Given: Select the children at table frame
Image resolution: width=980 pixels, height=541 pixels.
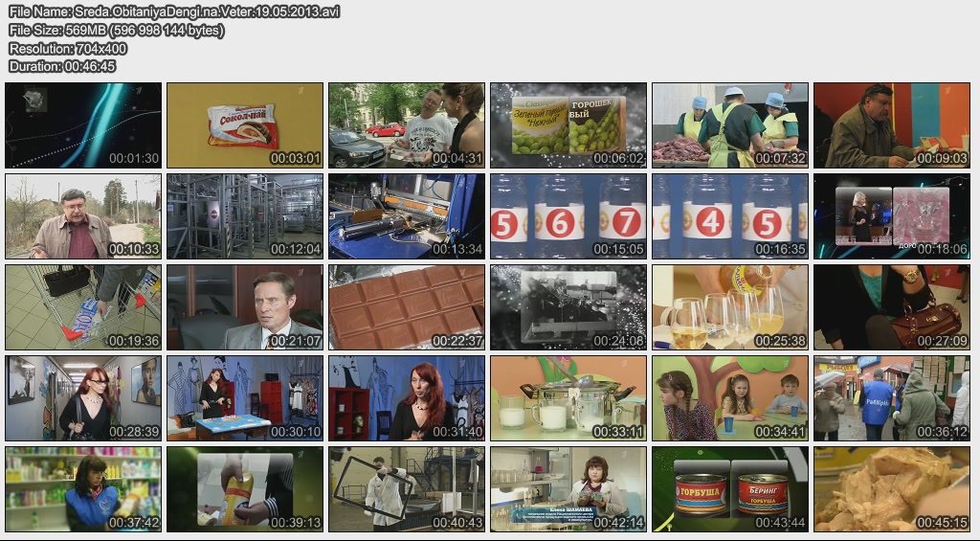Looking at the screenshot, I should click(x=730, y=398).
